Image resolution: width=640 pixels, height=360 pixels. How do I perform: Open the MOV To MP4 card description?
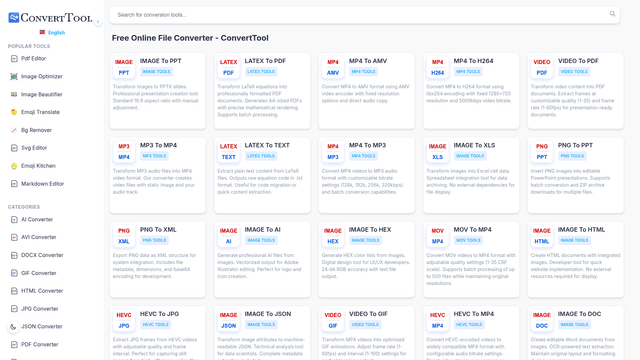[x=471, y=269]
